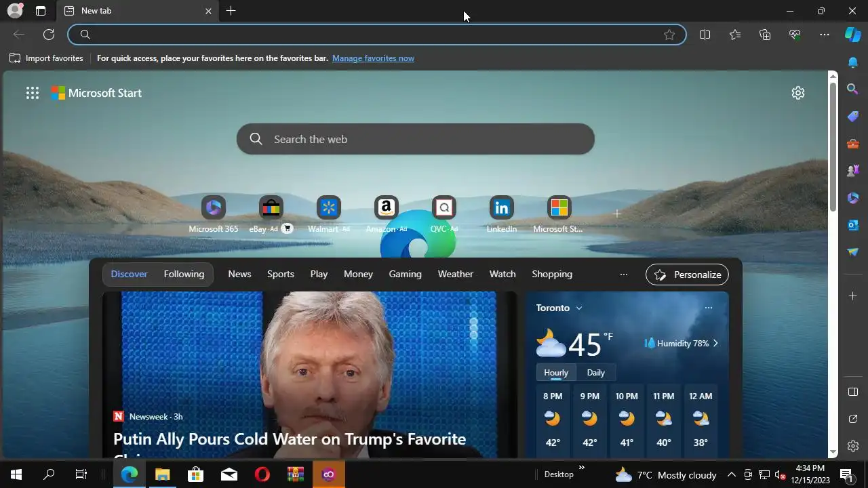Open sidebar Microsoft 365 icon
The height and width of the screenshot is (488, 868).
[853, 198]
